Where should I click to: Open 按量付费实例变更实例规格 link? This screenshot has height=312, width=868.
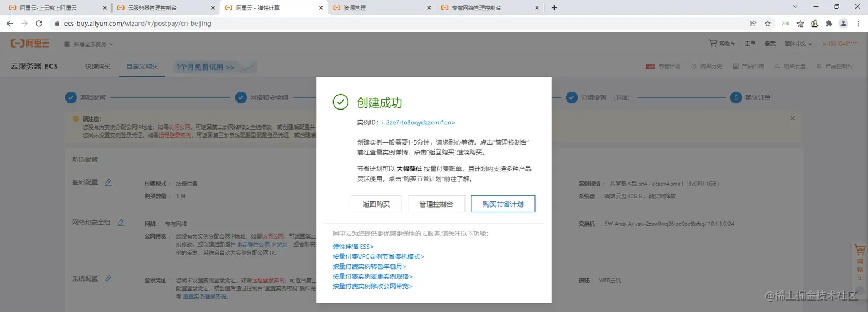point(373,276)
